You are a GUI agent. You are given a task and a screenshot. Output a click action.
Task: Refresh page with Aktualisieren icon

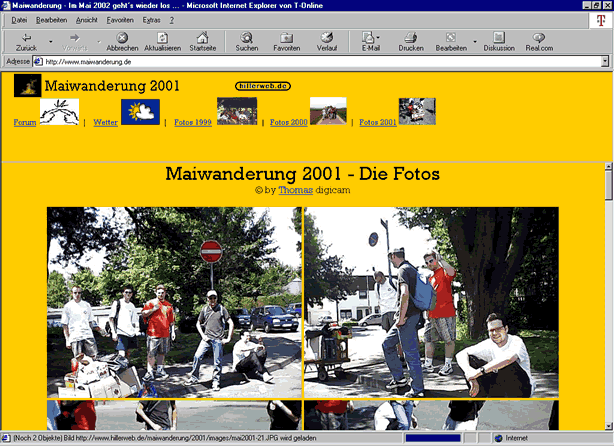pos(162,38)
